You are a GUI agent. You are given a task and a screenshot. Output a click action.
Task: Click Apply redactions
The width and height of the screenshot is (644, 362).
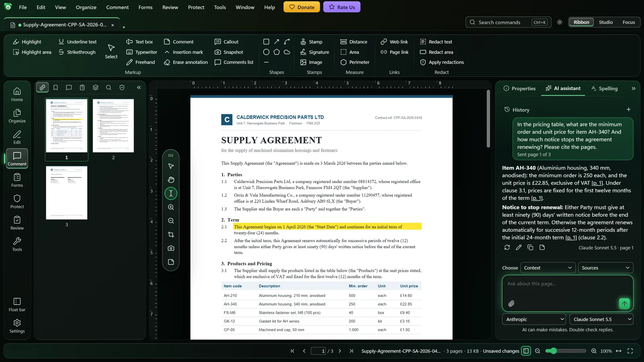tap(442, 62)
